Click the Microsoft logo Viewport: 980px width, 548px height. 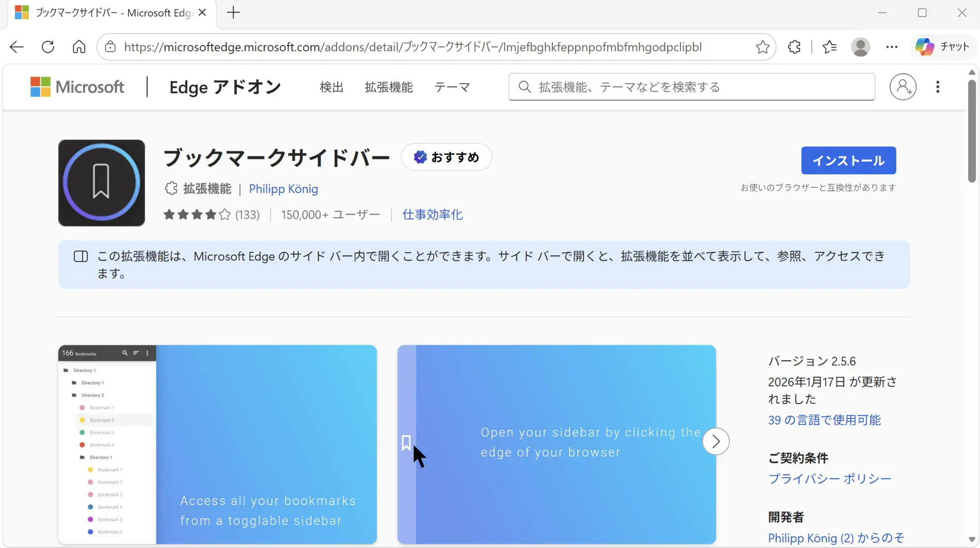77,87
